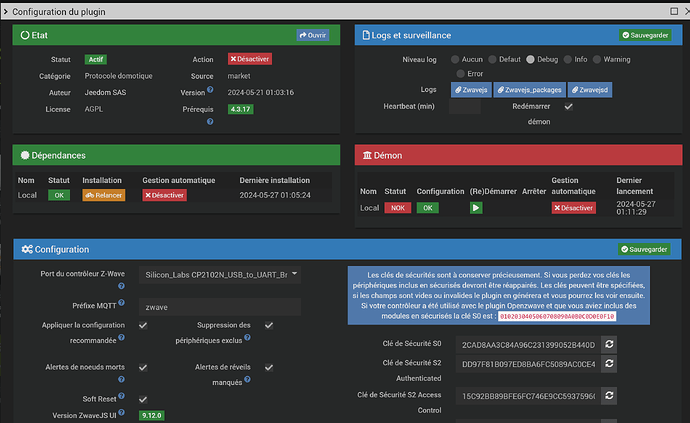Open the Zwavejs log
Image resolution: width=690 pixels, height=423 pixels.
tap(471, 90)
